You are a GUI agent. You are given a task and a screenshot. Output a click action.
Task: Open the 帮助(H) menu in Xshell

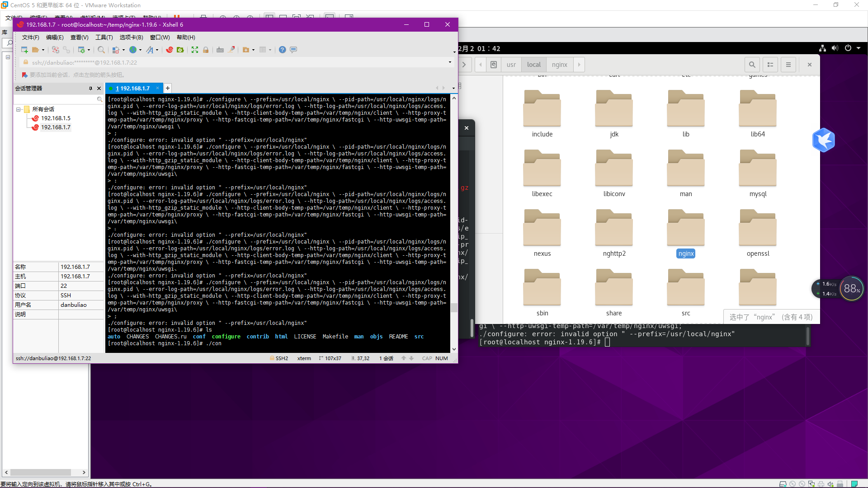pyautogui.click(x=186, y=38)
